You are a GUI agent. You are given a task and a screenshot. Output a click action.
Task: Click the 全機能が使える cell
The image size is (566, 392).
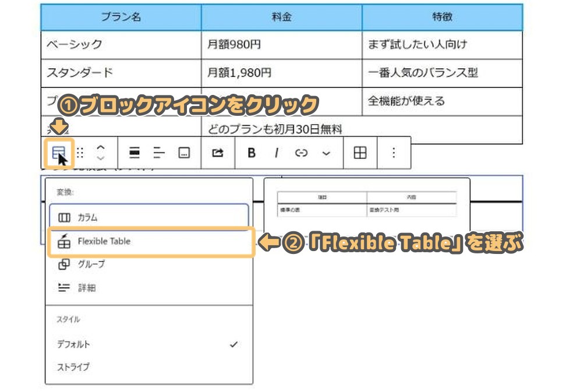(x=442, y=101)
